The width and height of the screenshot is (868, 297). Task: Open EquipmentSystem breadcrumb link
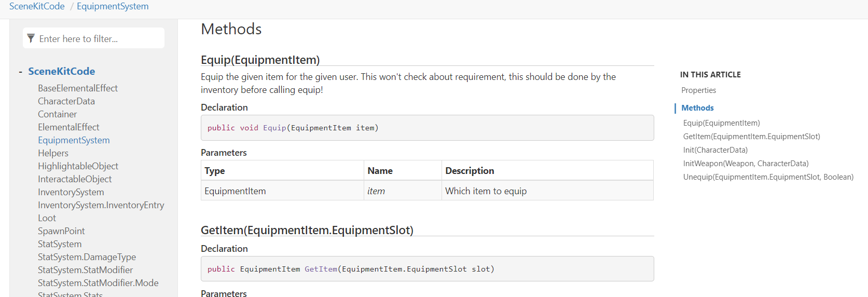coord(113,6)
